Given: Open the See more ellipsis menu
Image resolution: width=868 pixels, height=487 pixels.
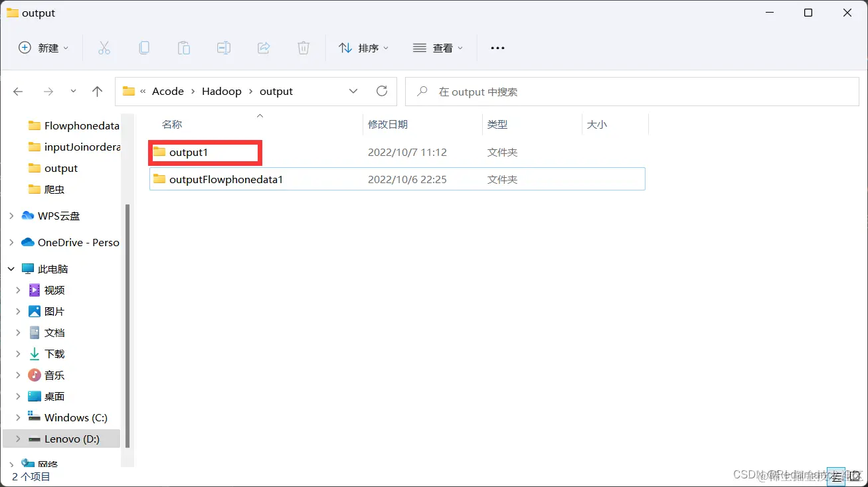Looking at the screenshot, I should [x=497, y=48].
